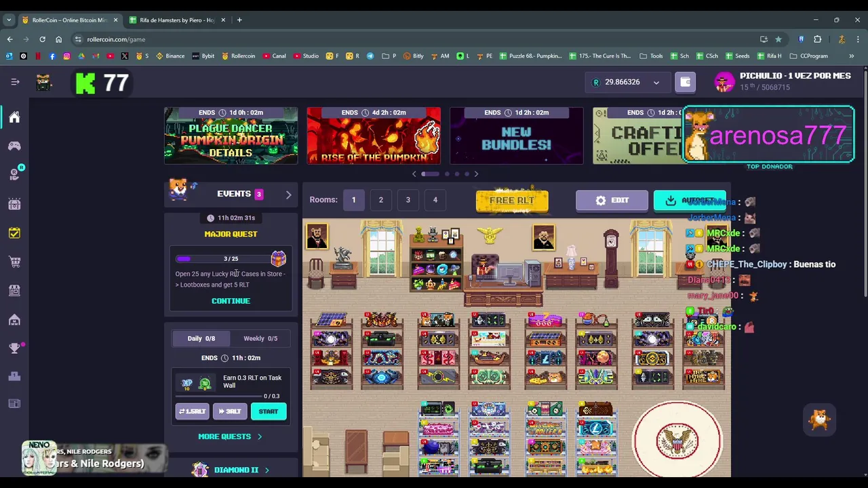Open the Binance bookmark
The width and height of the screenshot is (868, 488).
[x=170, y=56]
